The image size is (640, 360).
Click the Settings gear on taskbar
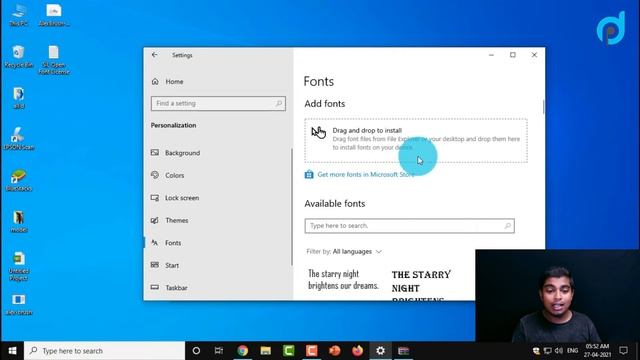(x=380, y=351)
